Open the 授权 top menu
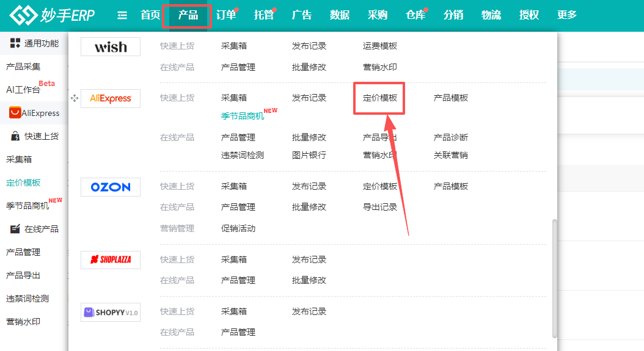The height and width of the screenshot is (351, 644). [x=529, y=15]
